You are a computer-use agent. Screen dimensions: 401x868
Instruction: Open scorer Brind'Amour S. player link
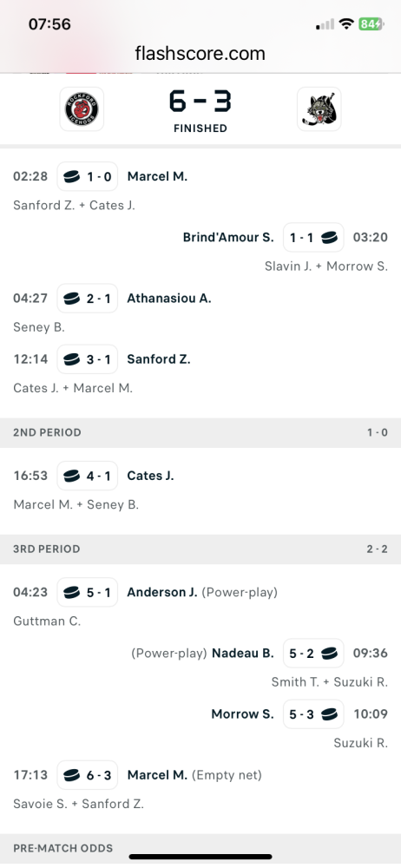(x=228, y=238)
